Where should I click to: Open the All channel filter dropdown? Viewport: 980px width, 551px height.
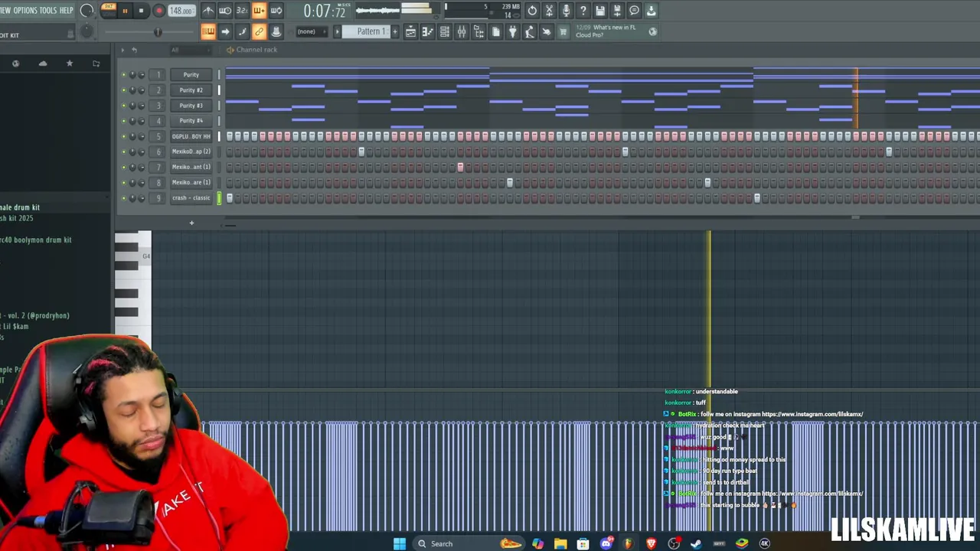[190, 50]
